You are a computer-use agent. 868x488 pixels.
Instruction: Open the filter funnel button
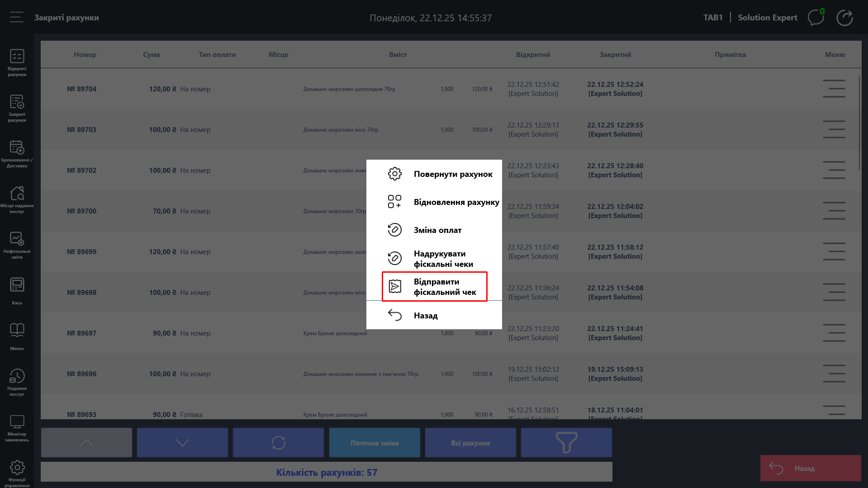566,443
